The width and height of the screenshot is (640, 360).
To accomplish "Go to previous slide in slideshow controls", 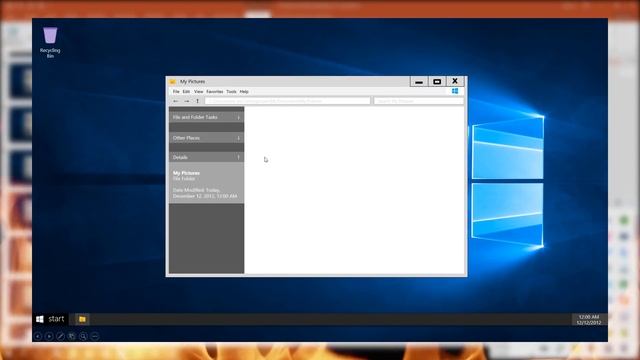I will pyautogui.click(x=38, y=336).
